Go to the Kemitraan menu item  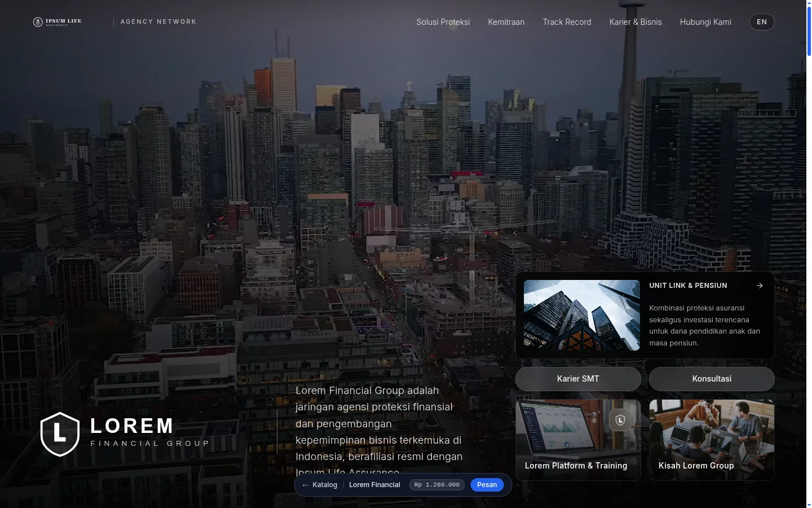click(x=506, y=22)
